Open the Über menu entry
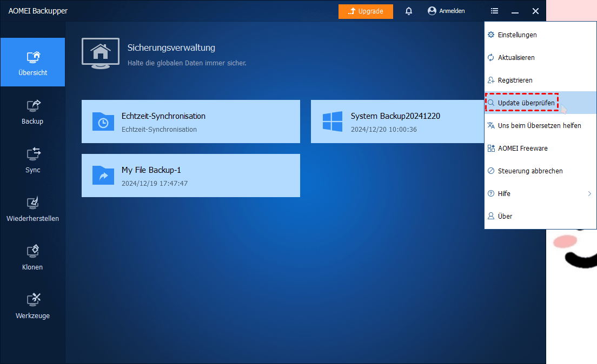597x364 pixels. [540, 216]
